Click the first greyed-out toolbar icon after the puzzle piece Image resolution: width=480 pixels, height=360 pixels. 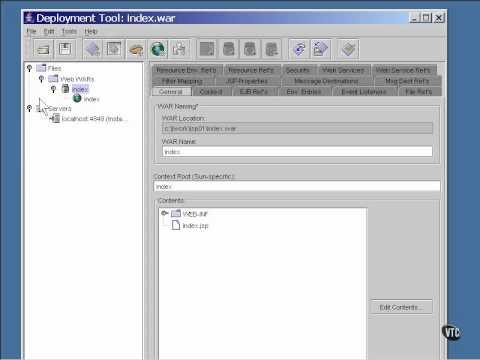point(207,49)
